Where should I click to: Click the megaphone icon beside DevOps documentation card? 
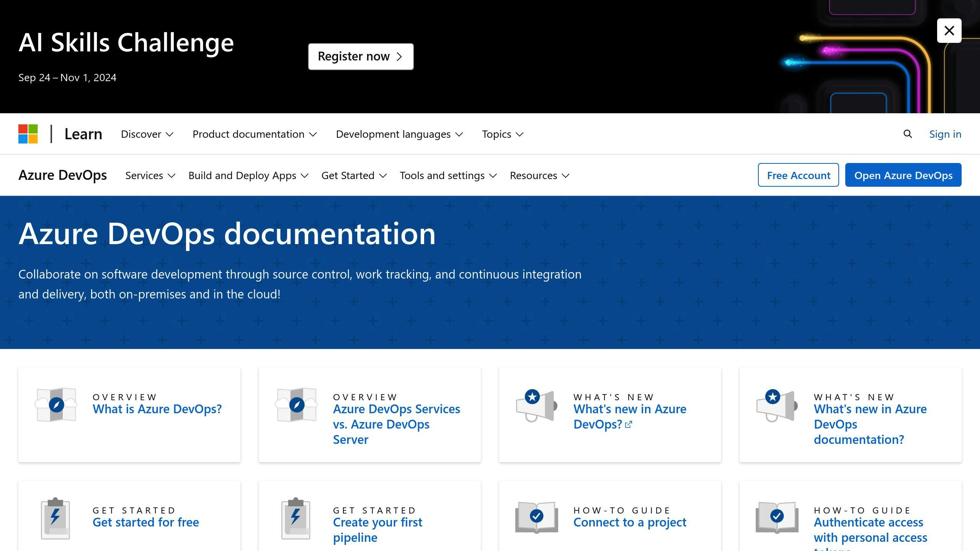click(x=777, y=406)
